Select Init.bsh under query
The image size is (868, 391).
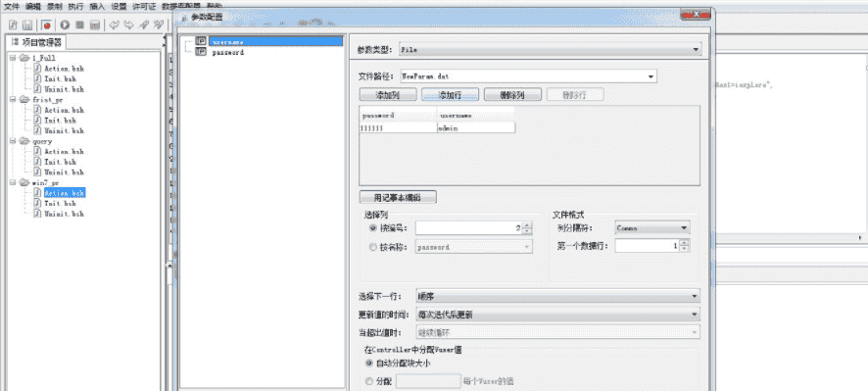point(61,162)
